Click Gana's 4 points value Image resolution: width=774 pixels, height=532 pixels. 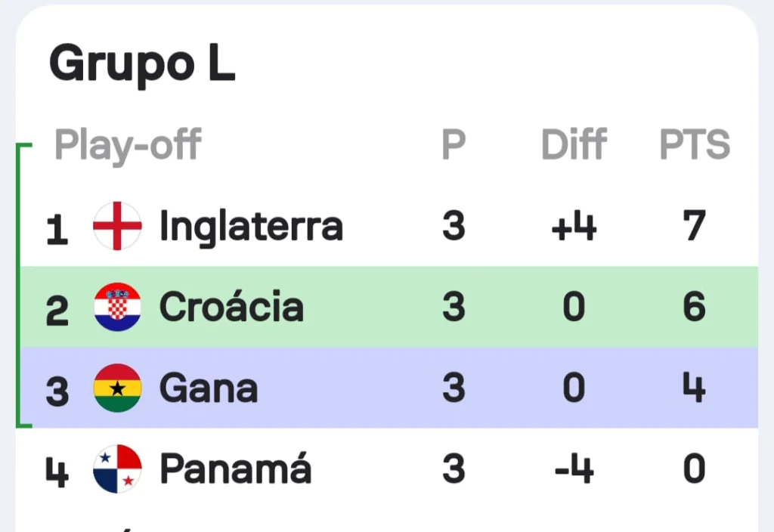695,388
